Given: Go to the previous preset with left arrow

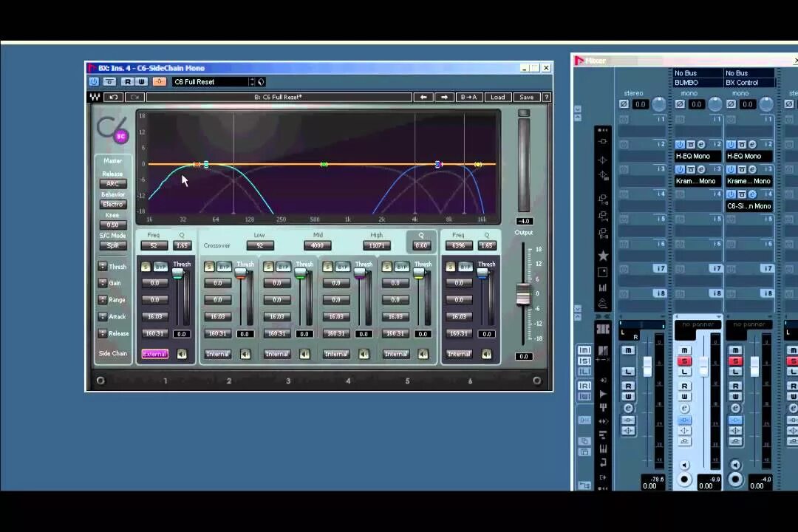Looking at the screenshot, I should pyautogui.click(x=423, y=98).
